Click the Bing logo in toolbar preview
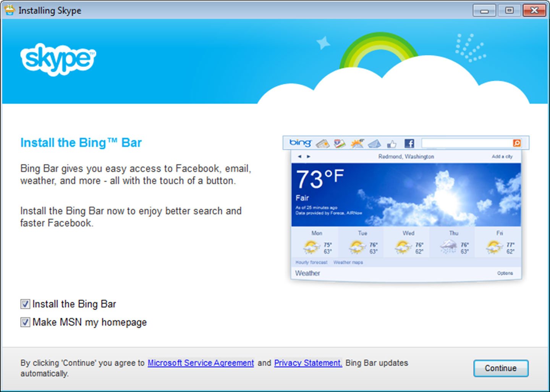Viewport: 550px width, 392px height. [x=301, y=143]
